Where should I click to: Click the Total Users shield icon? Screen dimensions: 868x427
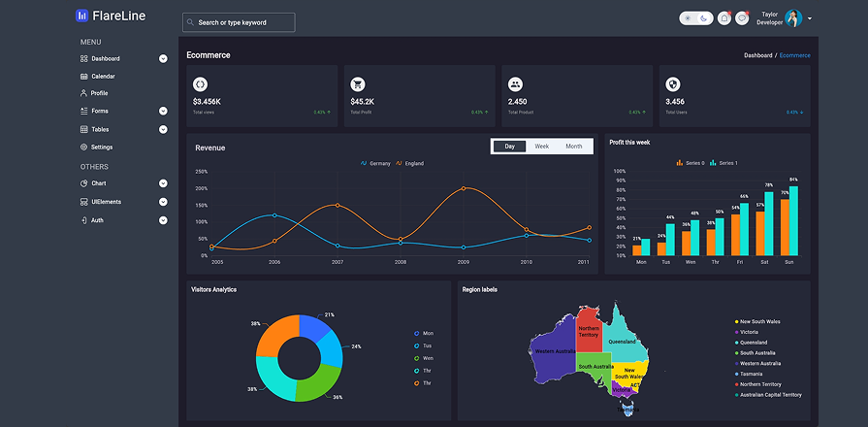click(673, 84)
